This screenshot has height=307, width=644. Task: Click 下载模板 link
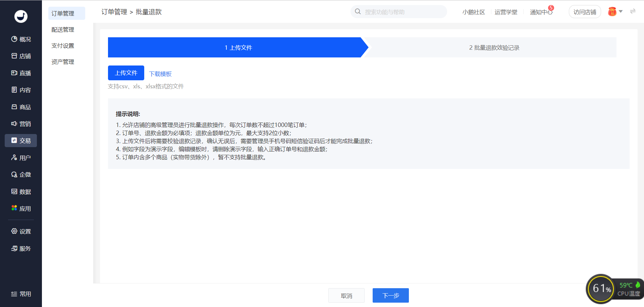(x=160, y=74)
